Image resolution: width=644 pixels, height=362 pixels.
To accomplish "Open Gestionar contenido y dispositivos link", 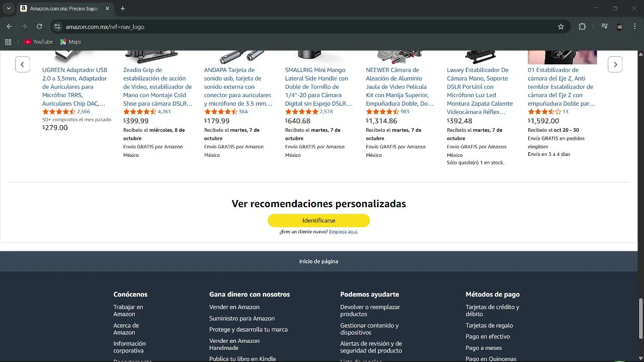I will (369, 329).
